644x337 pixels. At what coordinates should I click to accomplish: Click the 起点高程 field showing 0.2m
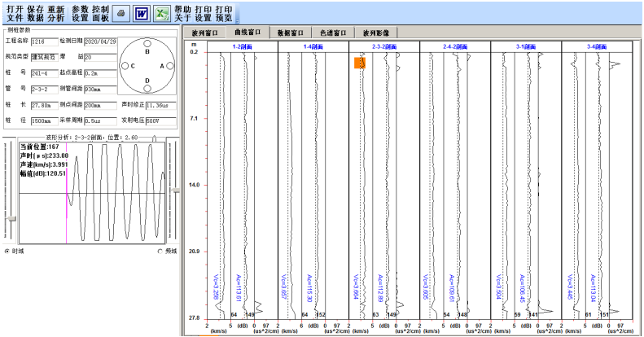tap(101, 73)
